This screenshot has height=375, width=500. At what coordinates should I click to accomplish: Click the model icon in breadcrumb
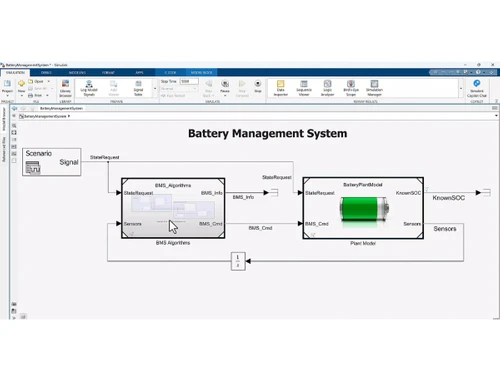pyautogui.click(x=21, y=116)
